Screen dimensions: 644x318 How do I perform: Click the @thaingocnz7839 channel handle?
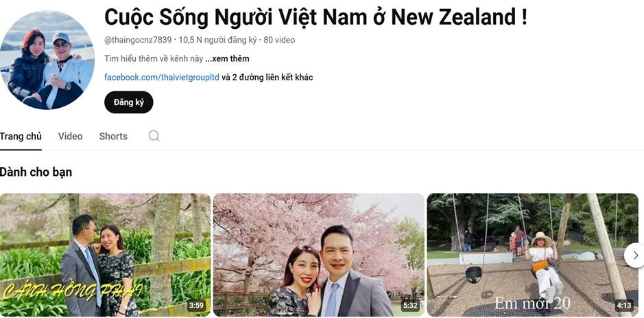(138, 40)
